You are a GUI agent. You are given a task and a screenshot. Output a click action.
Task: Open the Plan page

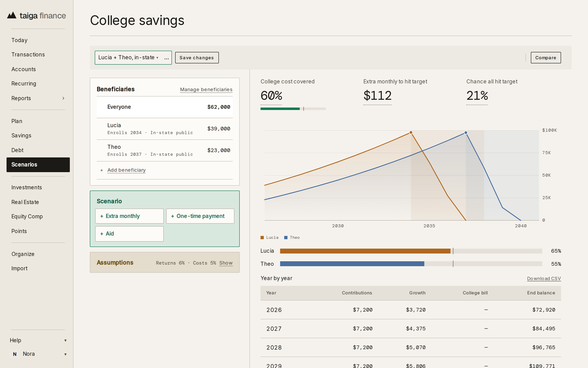coord(38,121)
